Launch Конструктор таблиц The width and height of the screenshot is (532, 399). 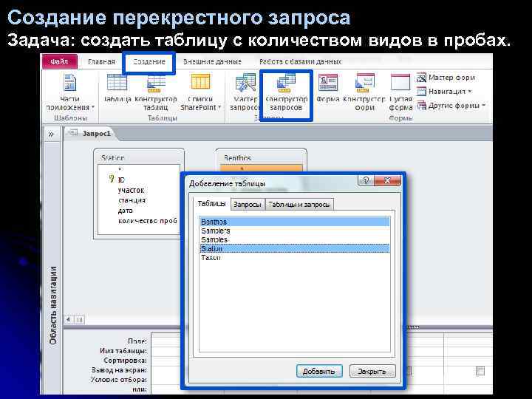(x=156, y=92)
